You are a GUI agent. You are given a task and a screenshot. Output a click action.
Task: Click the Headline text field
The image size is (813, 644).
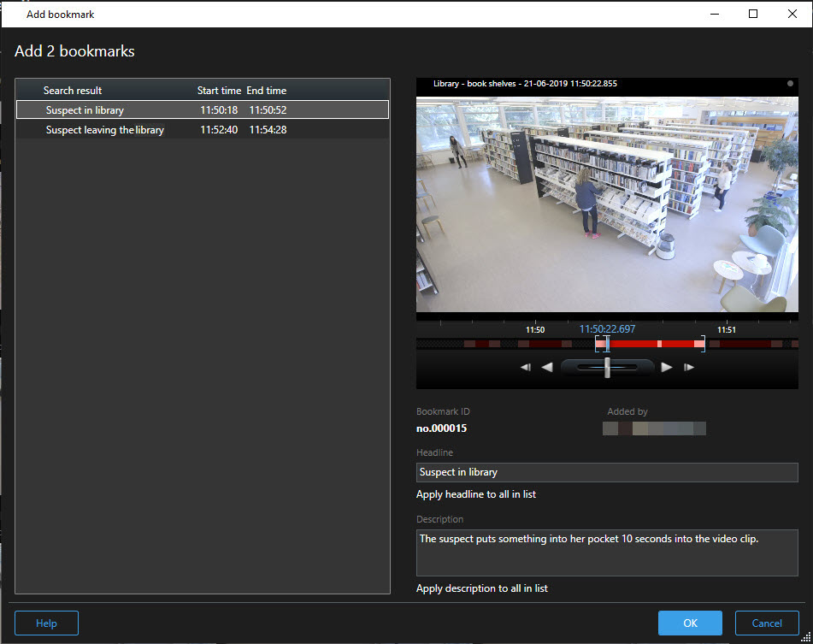pyautogui.click(x=607, y=472)
